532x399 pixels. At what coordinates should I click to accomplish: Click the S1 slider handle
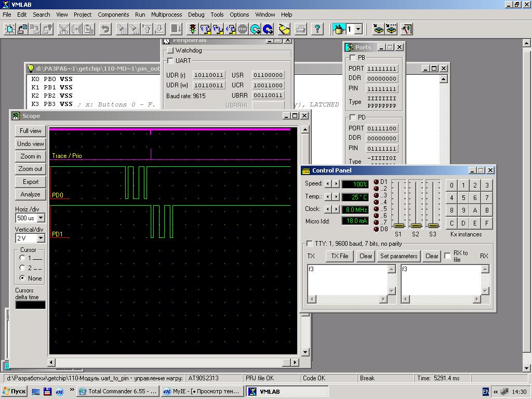click(398, 225)
